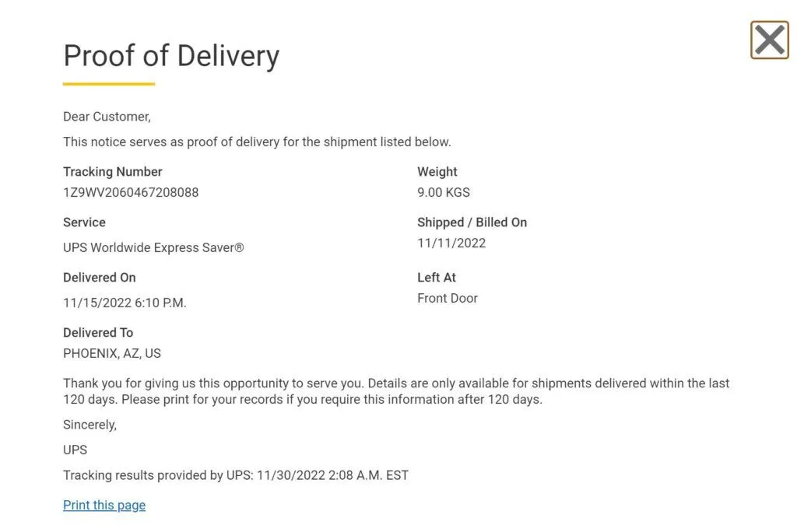Click the Delivered To heading
This screenshot has height=532, width=797.
tap(98, 332)
